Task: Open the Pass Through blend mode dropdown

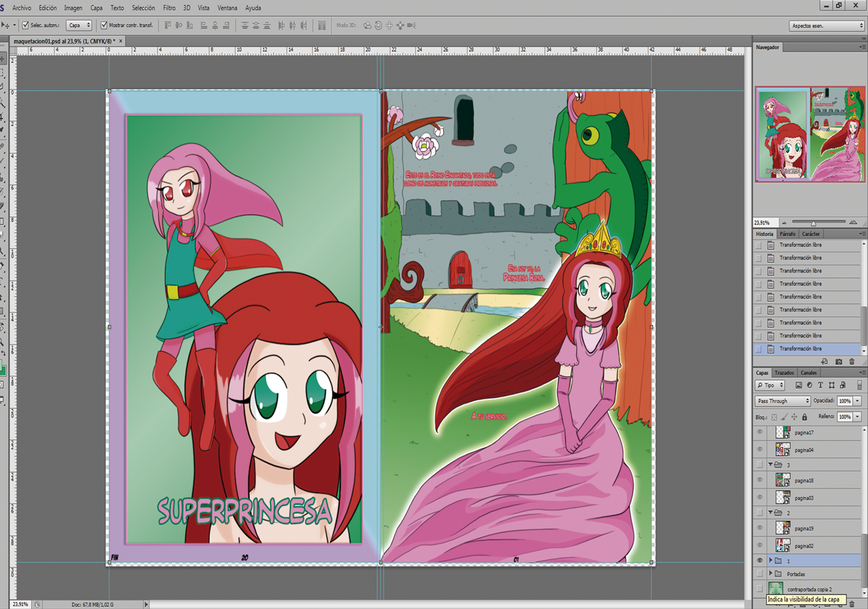Action: coord(782,401)
